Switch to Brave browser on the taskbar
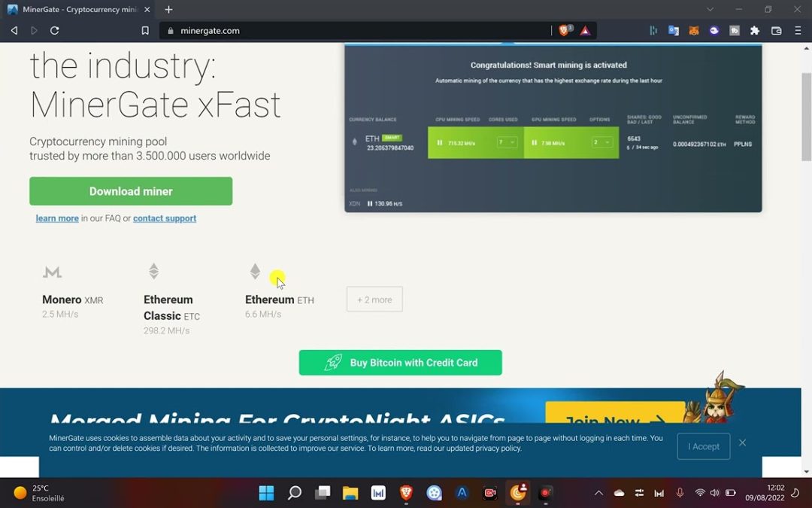 pyautogui.click(x=406, y=492)
